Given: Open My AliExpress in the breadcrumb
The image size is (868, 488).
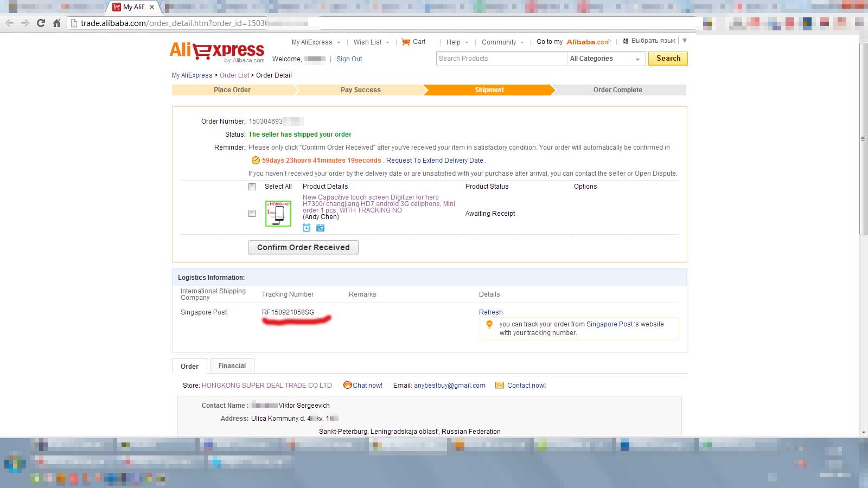Looking at the screenshot, I should click(192, 75).
